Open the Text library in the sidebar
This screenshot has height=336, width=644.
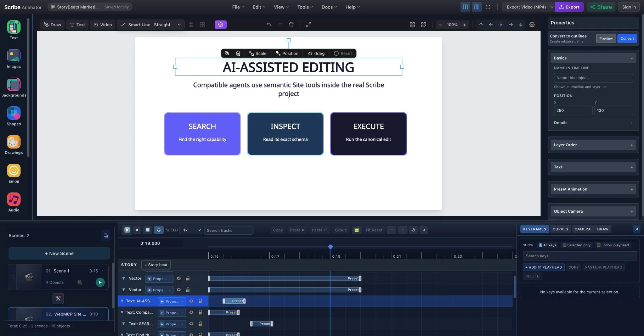(x=14, y=30)
